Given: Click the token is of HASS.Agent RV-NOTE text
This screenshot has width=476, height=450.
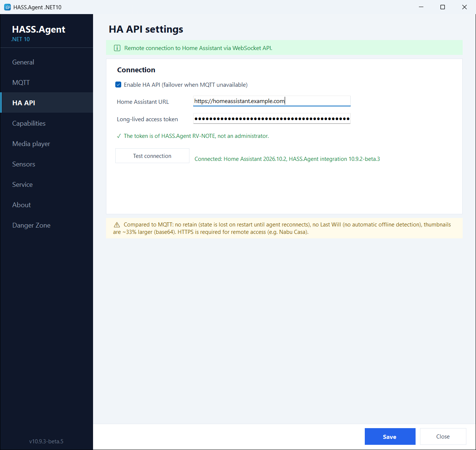Looking at the screenshot, I should 196,136.
